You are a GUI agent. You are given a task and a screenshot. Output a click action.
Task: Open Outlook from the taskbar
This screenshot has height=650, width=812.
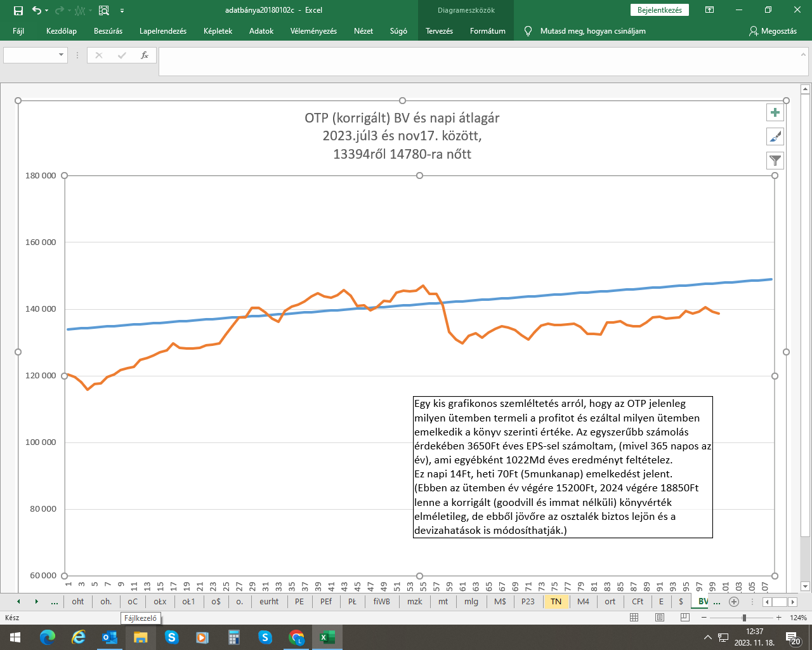(109, 637)
